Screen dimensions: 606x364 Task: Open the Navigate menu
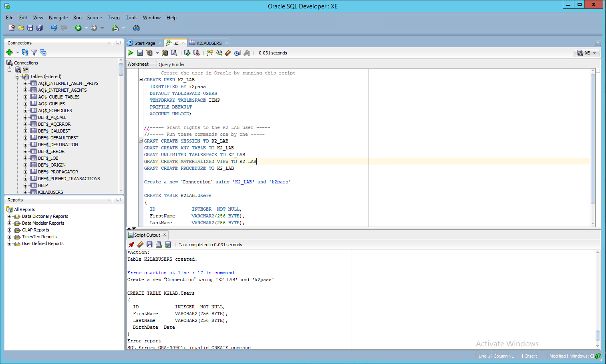coord(58,18)
